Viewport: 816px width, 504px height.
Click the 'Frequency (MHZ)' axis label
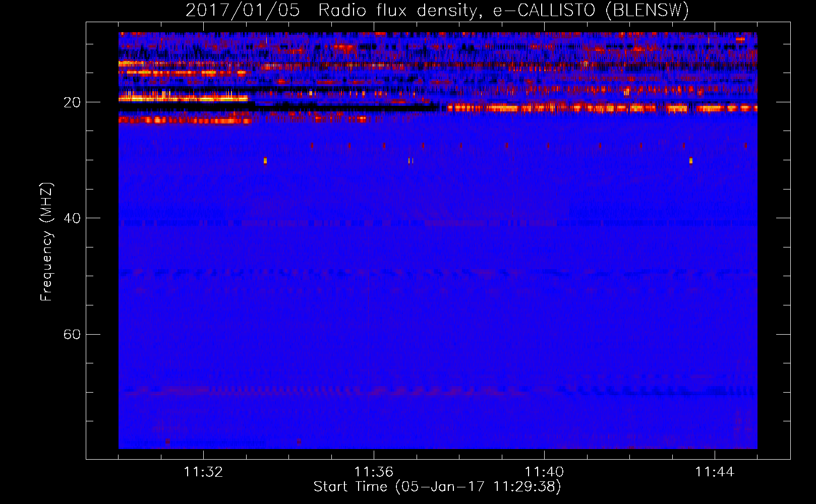[46, 242]
